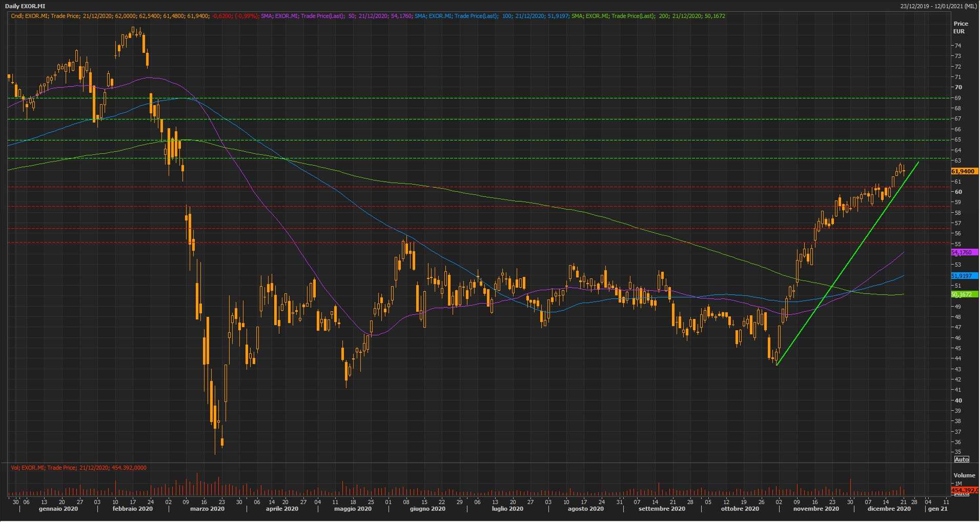Click dicembre 2020 on the time axis
Image resolution: width=980 pixels, height=522 pixels.
coord(889,509)
